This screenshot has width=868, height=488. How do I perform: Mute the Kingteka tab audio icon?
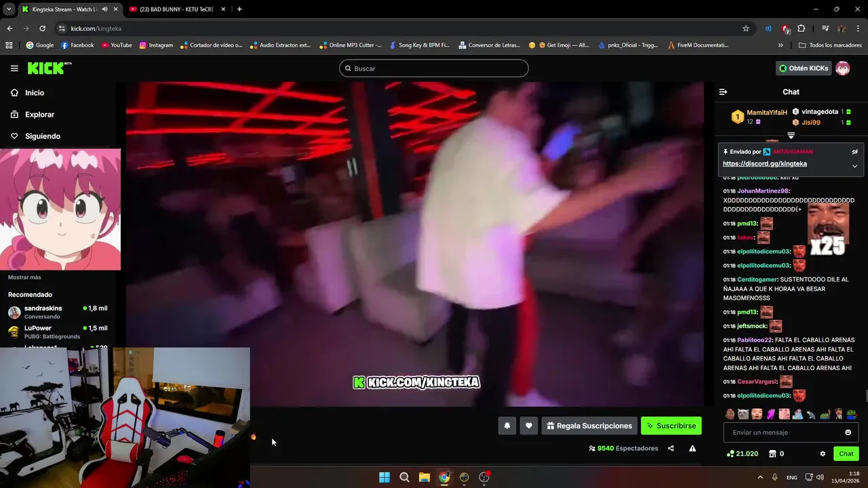pyautogui.click(x=104, y=9)
